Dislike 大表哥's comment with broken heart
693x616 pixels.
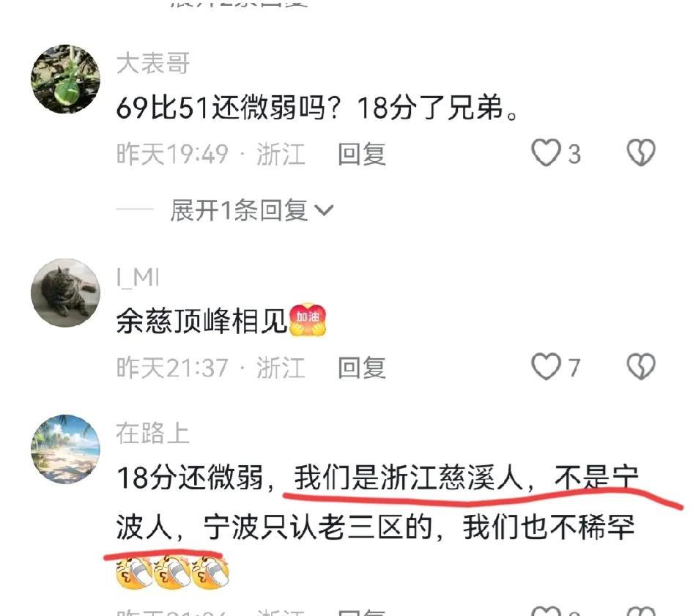click(x=641, y=153)
